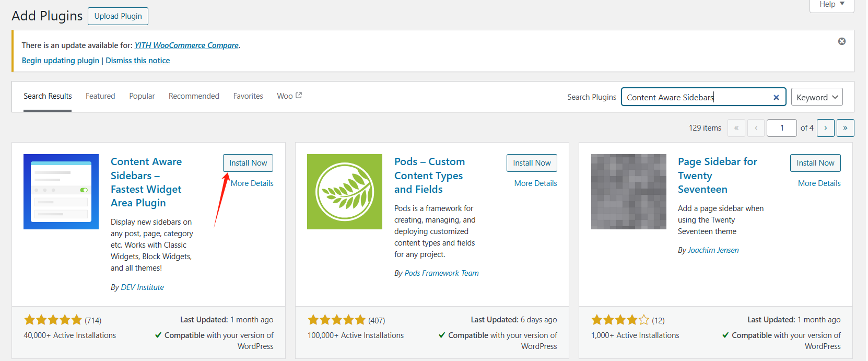Install the Content Aware Sidebars plugin
The width and height of the screenshot is (868, 361).
click(248, 163)
